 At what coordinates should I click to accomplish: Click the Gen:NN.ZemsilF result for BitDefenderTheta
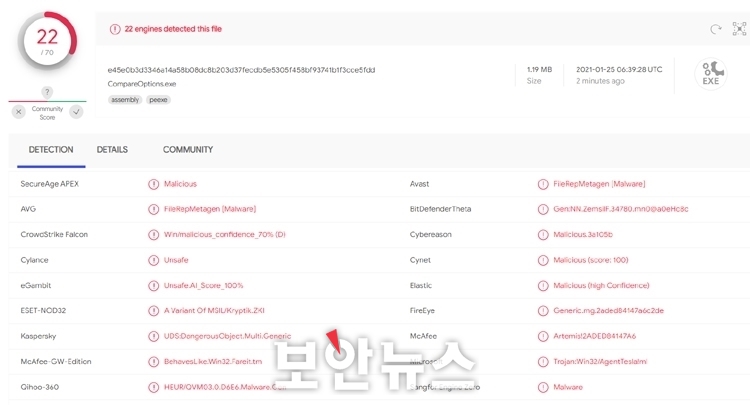point(621,209)
